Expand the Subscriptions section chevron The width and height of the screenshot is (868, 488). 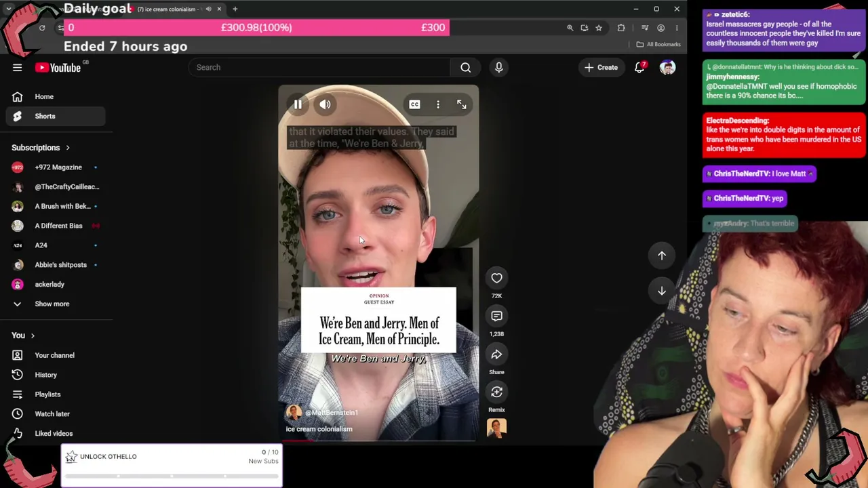pos(67,148)
